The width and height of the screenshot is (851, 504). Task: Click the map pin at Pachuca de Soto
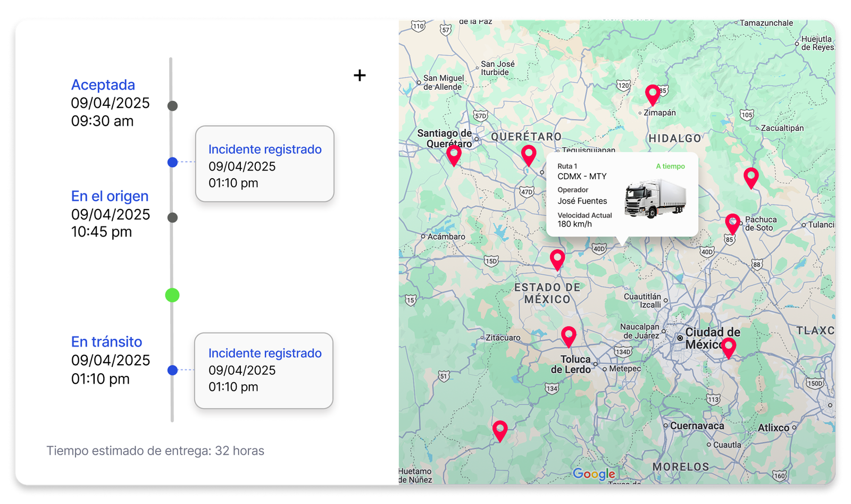733,224
